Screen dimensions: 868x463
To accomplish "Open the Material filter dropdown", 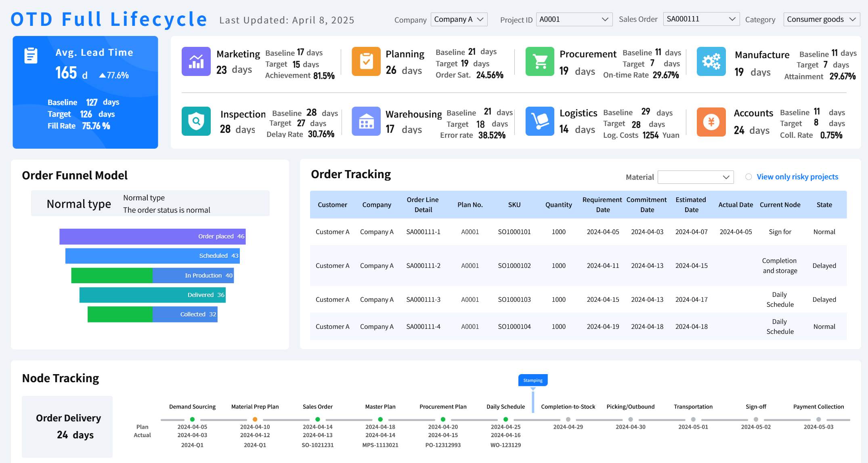I will pyautogui.click(x=695, y=177).
